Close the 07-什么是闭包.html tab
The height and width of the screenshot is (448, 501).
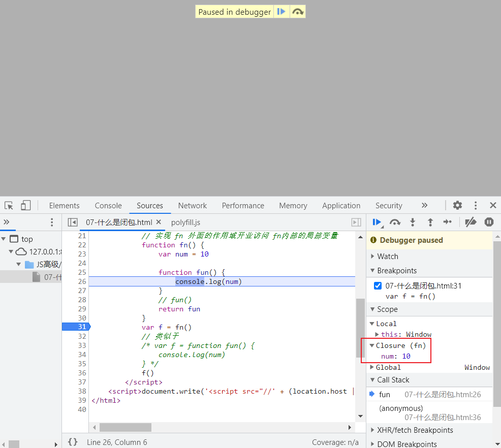pyautogui.click(x=159, y=222)
